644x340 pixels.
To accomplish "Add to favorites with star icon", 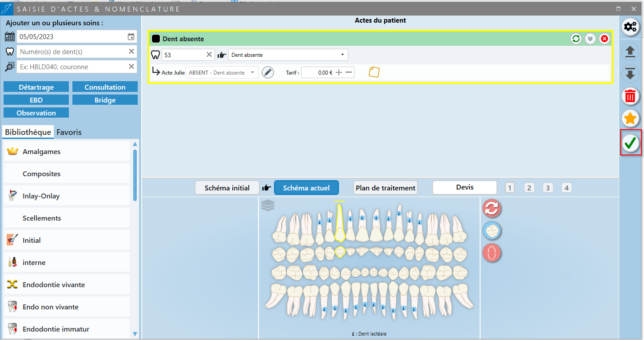I will 630,119.
